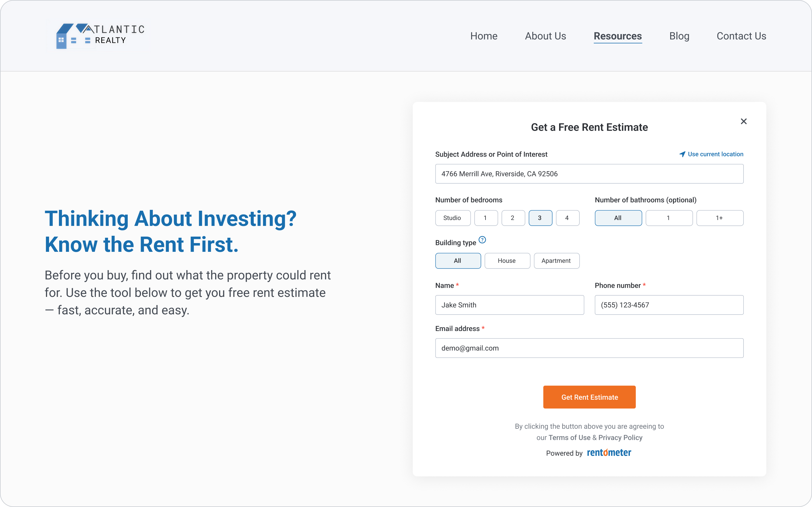
Task: Pick 1+ bathrooms option
Action: pyautogui.click(x=720, y=218)
